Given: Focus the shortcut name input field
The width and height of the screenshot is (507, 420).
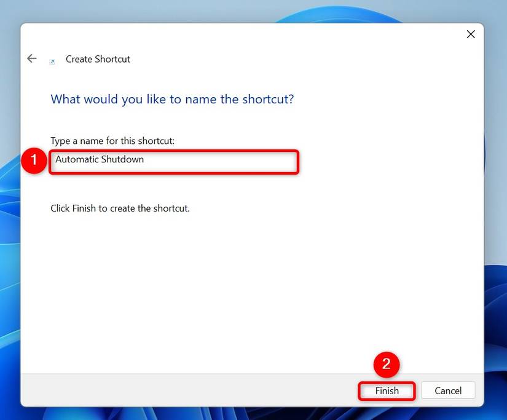Looking at the screenshot, I should click(x=174, y=162).
